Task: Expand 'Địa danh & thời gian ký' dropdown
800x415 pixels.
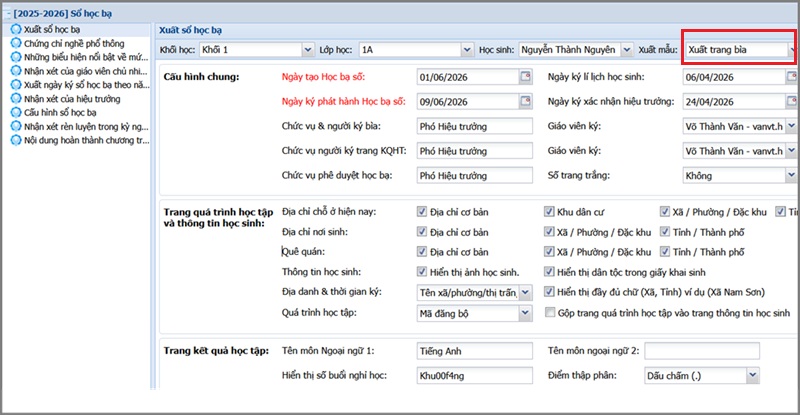Action: [x=526, y=292]
